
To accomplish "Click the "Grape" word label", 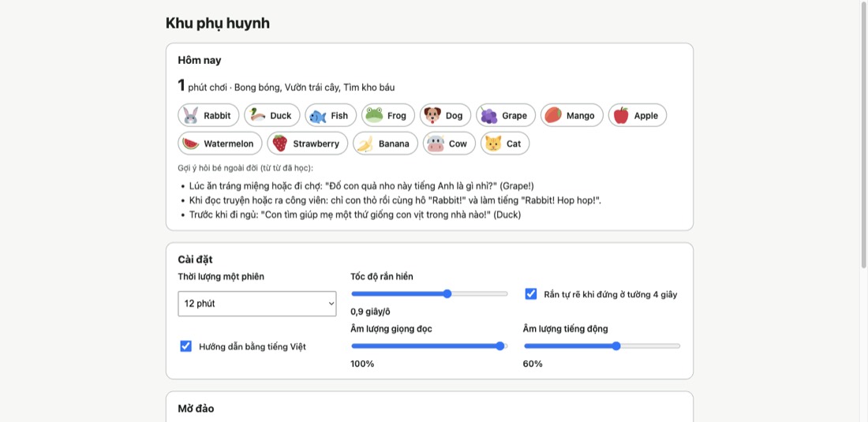I will pos(514,116).
